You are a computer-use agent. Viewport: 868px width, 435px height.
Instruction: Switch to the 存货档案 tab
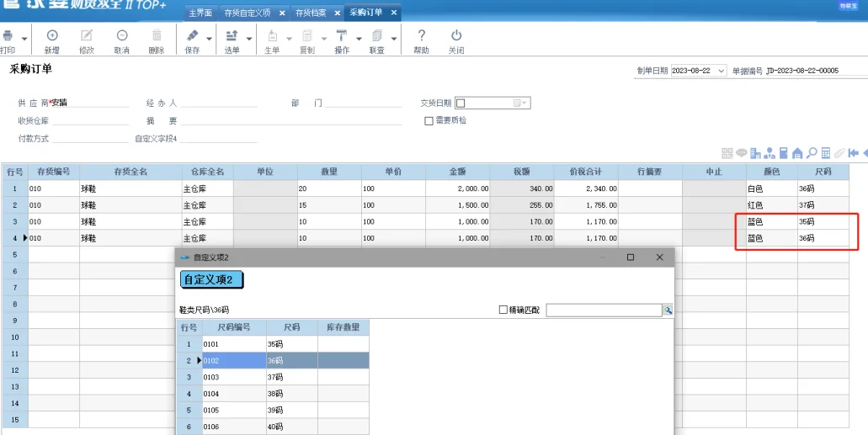pyautogui.click(x=311, y=13)
